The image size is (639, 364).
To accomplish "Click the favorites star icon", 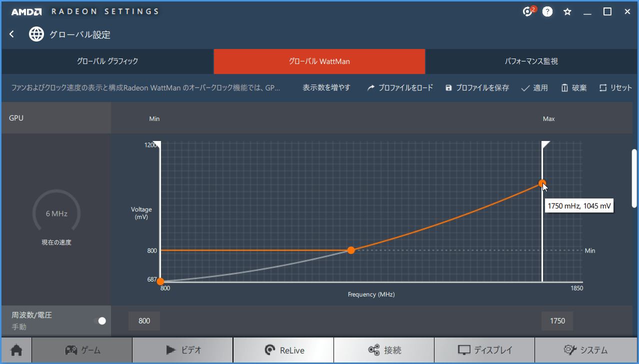I will point(567,11).
